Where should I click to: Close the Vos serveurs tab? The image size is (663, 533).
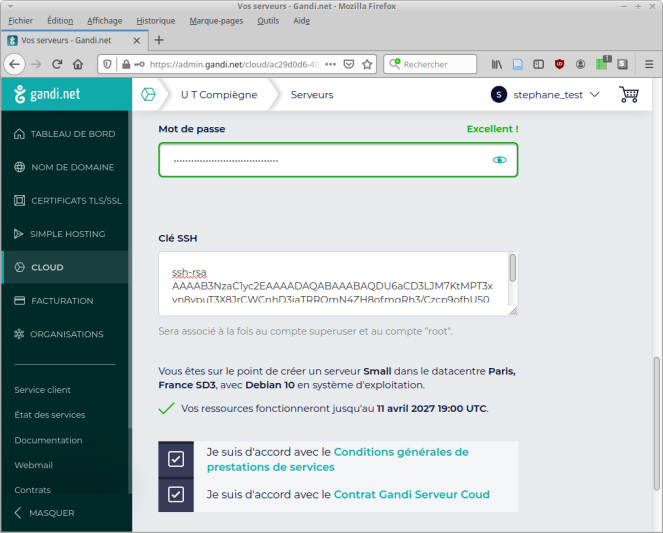[x=137, y=41]
